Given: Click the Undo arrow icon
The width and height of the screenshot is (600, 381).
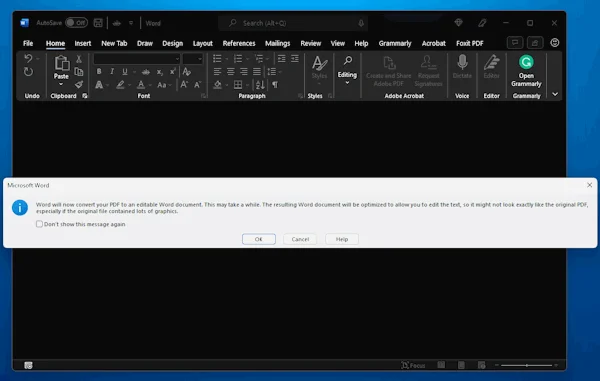Looking at the screenshot, I should point(28,59).
